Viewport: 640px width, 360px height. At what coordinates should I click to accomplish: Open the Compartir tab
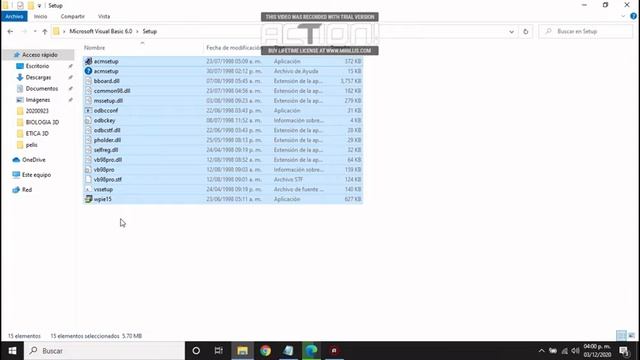73,16
